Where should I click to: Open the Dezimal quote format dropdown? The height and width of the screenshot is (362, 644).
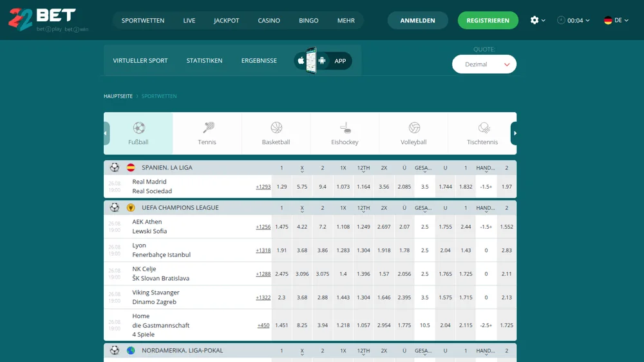pyautogui.click(x=484, y=64)
